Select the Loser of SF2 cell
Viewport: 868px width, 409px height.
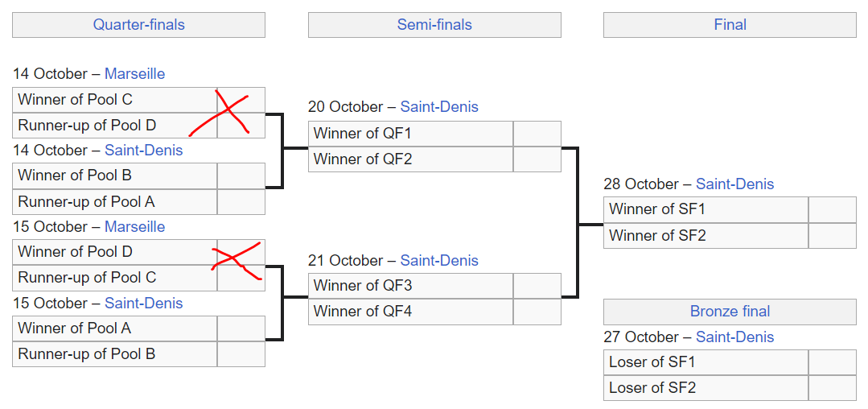706,388
